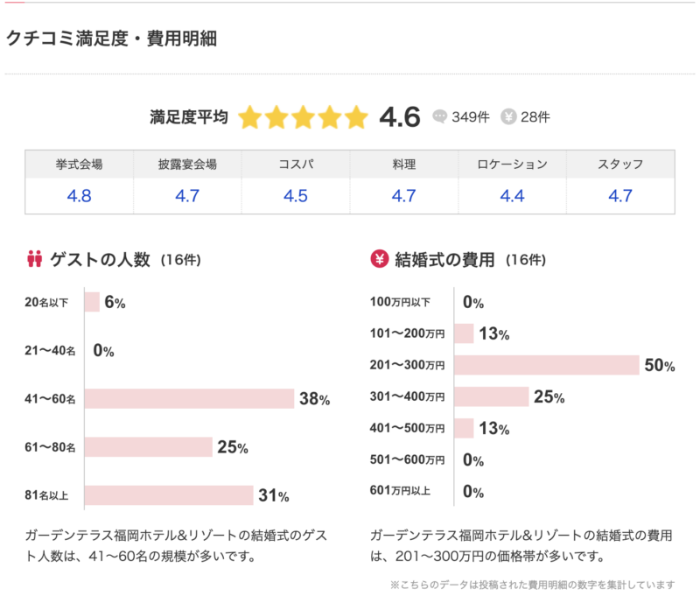Click the 料理 4.7 score
This screenshot has width=700, height=596.
[404, 196]
